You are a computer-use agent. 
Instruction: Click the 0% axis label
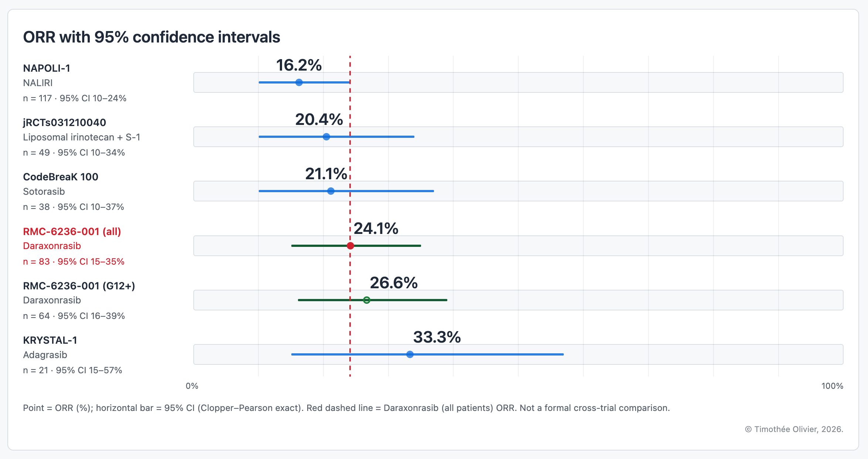point(192,386)
